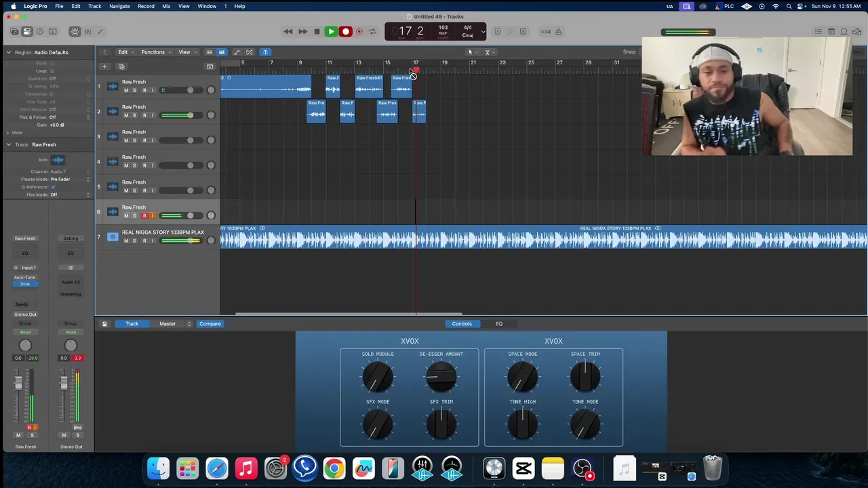868x488 pixels.
Task: Click Stereo Out output slot
Action: coord(25,314)
